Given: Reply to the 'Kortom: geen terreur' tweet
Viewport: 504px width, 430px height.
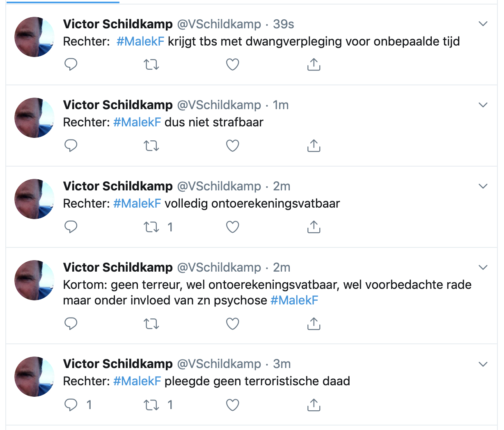Looking at the screenshot, I should pyautogui.click(x=71, y=324).
